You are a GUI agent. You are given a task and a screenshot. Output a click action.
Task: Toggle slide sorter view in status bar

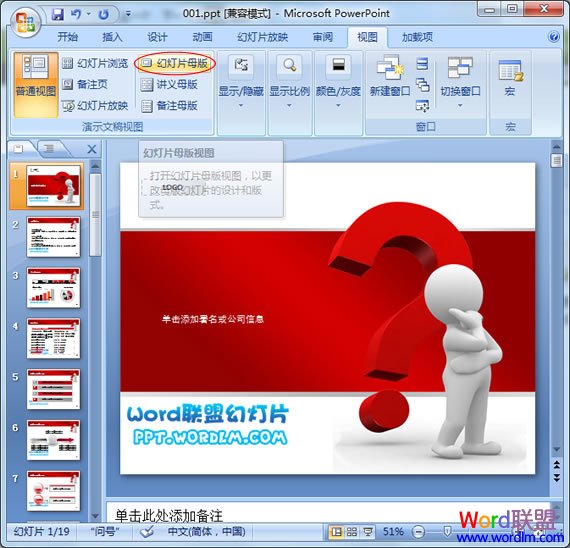point(352,532)
